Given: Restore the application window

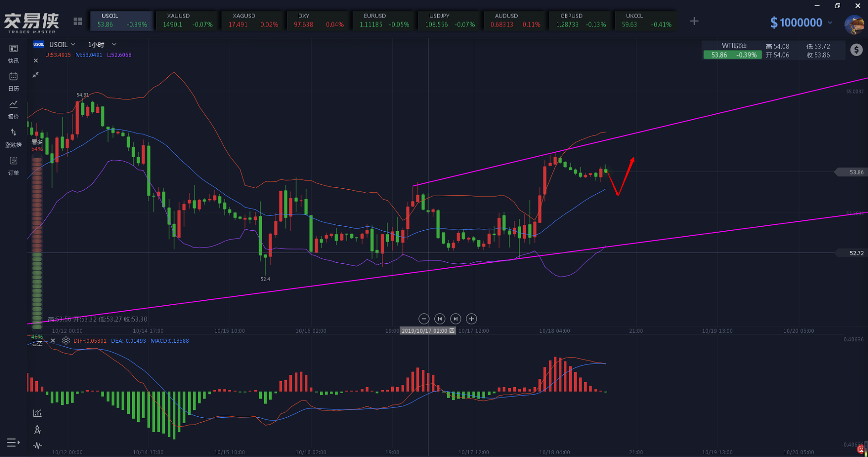Looking at the screenshot, I should coord(837,5).
